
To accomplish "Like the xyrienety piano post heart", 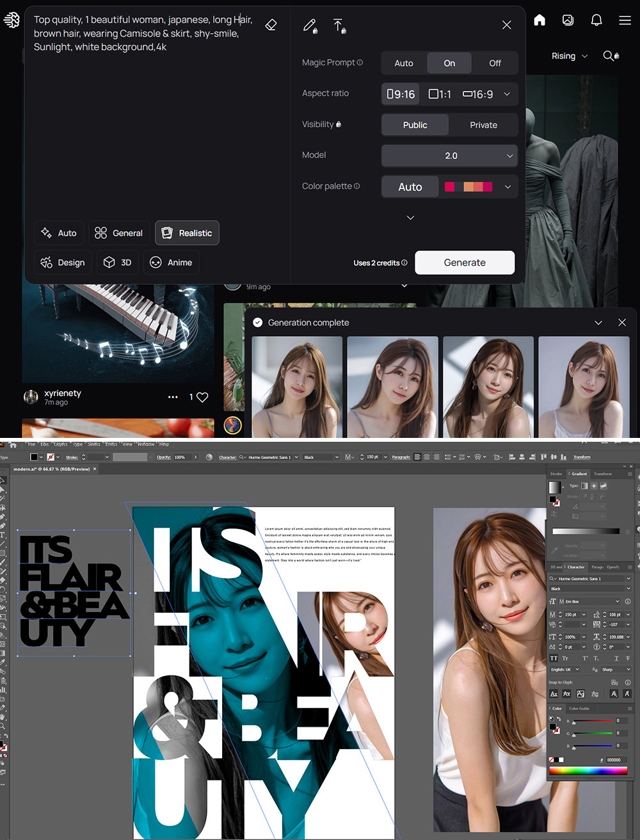I will (202, 397).
